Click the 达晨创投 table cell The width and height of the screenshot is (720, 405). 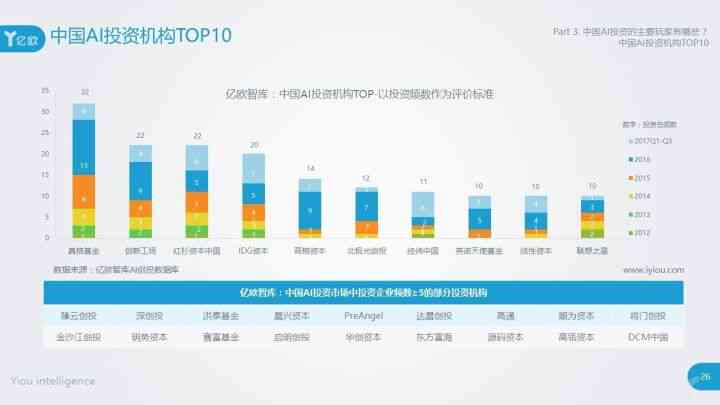tap(434, 316)
